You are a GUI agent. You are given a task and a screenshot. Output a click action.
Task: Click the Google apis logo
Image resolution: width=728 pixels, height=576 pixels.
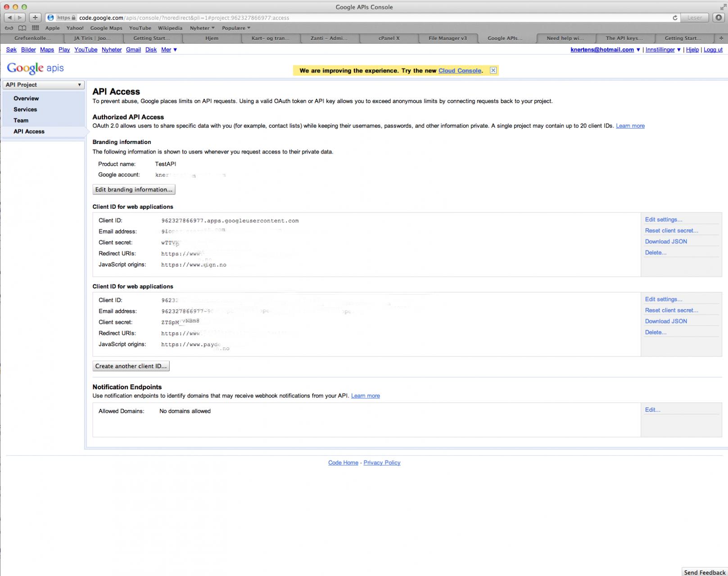coord(35,68)
